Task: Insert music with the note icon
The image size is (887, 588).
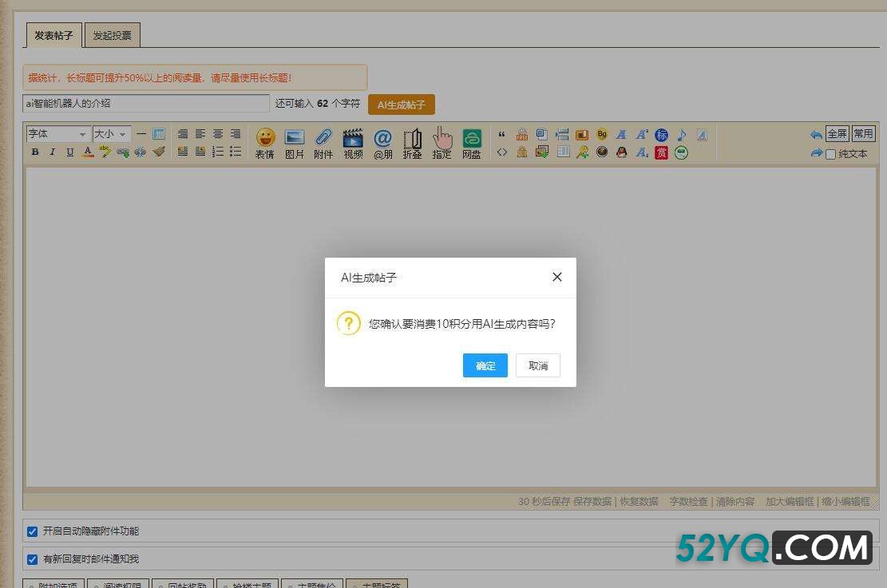Action: [x=681, y=135]
